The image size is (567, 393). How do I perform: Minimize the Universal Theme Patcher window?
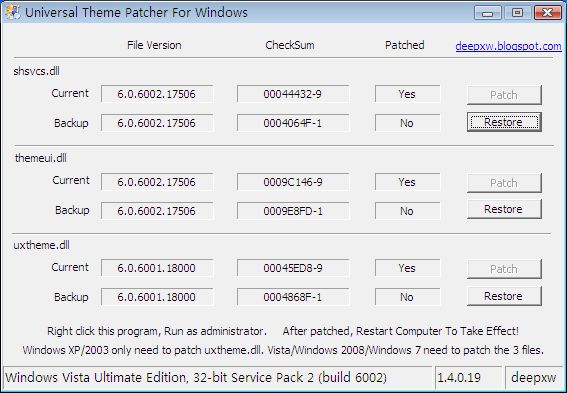pos(487,13)
